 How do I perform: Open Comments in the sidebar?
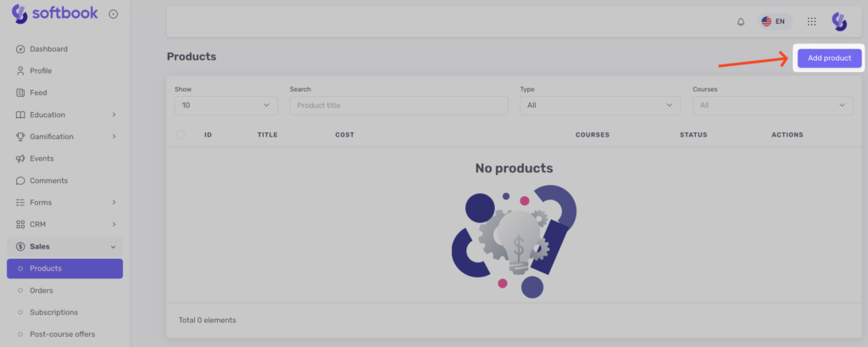(x=48, y=181)
